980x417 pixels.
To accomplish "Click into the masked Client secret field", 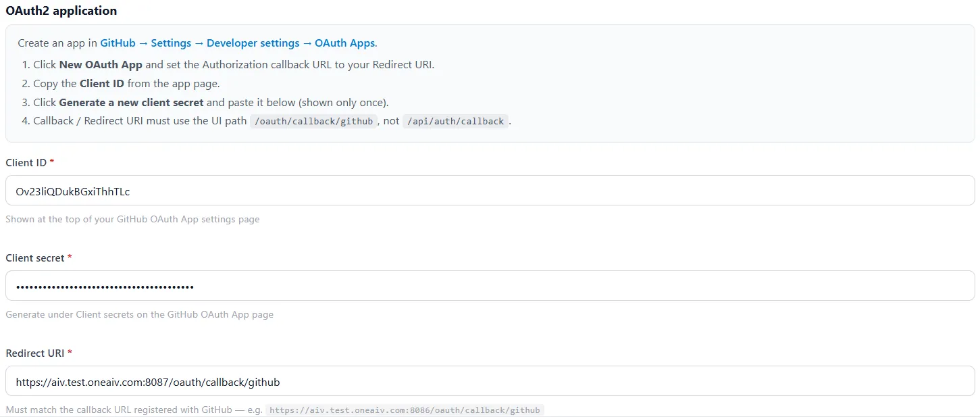I will (490, 286).
